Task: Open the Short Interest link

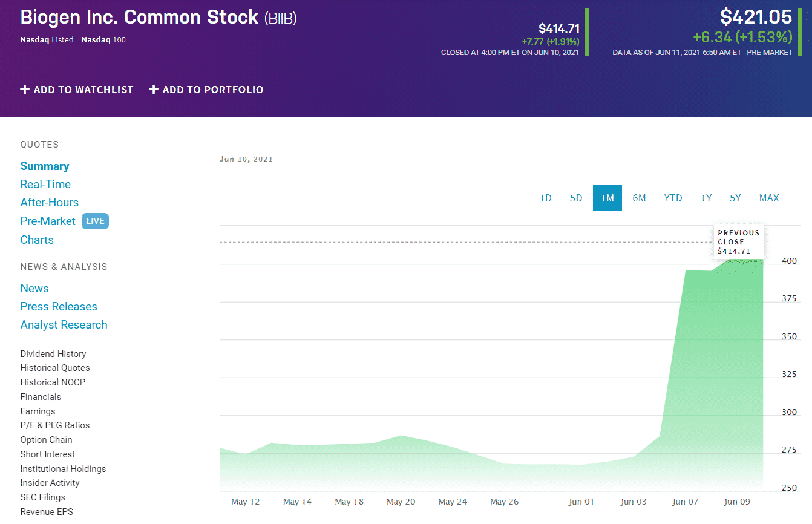Action: 48,454
